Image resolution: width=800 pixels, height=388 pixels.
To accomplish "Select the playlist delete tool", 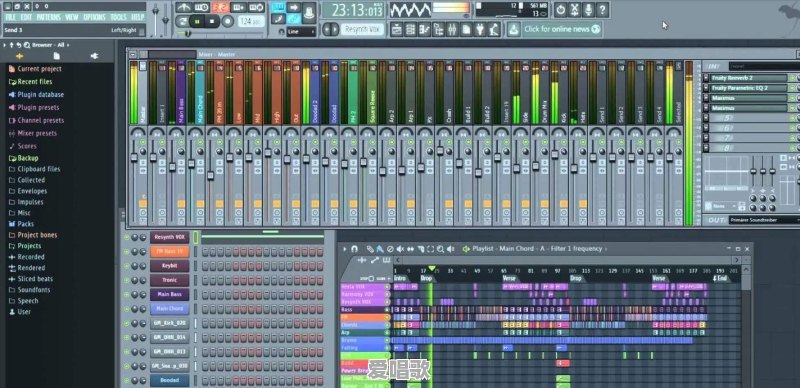I will click(390, 249).
